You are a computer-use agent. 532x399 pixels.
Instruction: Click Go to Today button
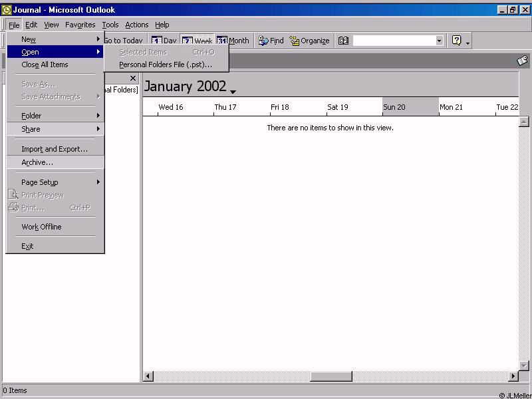[x=123, y=41]
